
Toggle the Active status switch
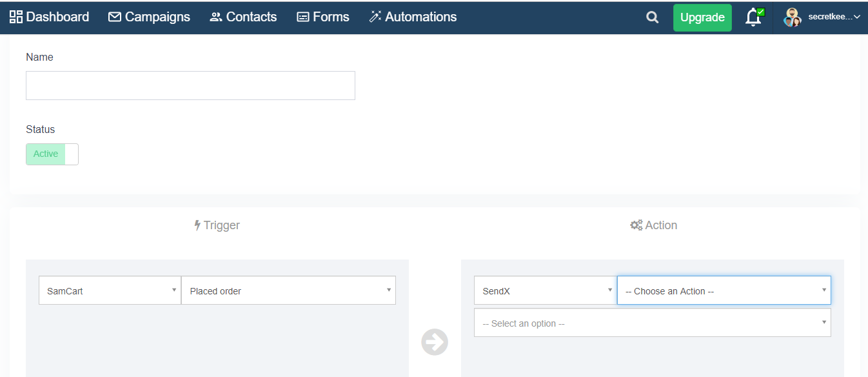(52, 154)
